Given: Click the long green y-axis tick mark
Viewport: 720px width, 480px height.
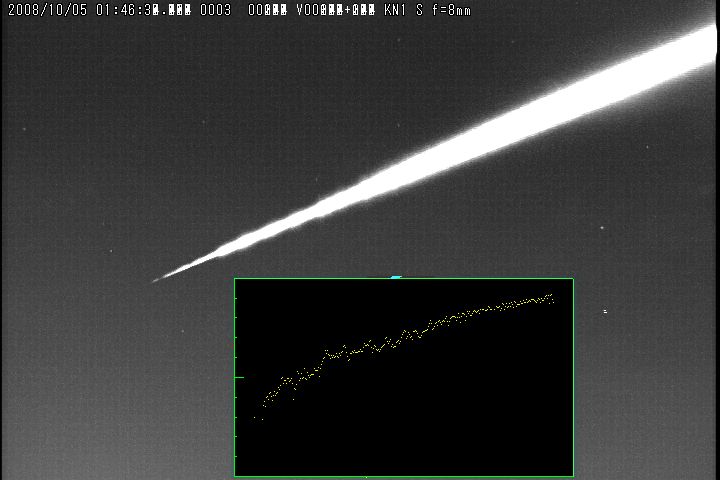Looking at the screenshot, I should click(x=239, y=377).
